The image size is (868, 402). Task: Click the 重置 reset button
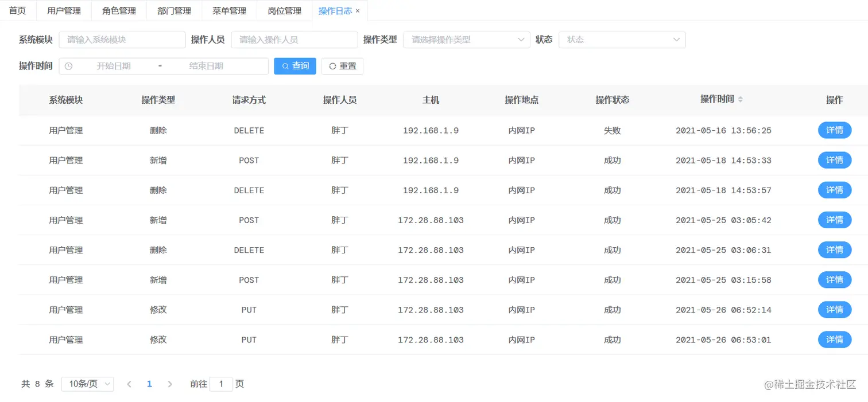pyautogui.click(x=342, y=66)
